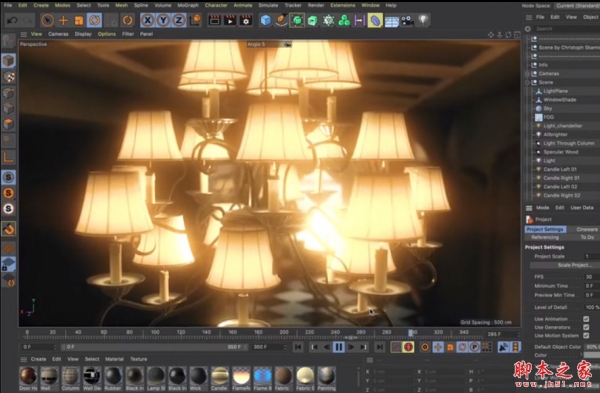Screen dimensions: 600x393
Task: Toggle Use Generators checkbox
Action: tap(586, 327)
